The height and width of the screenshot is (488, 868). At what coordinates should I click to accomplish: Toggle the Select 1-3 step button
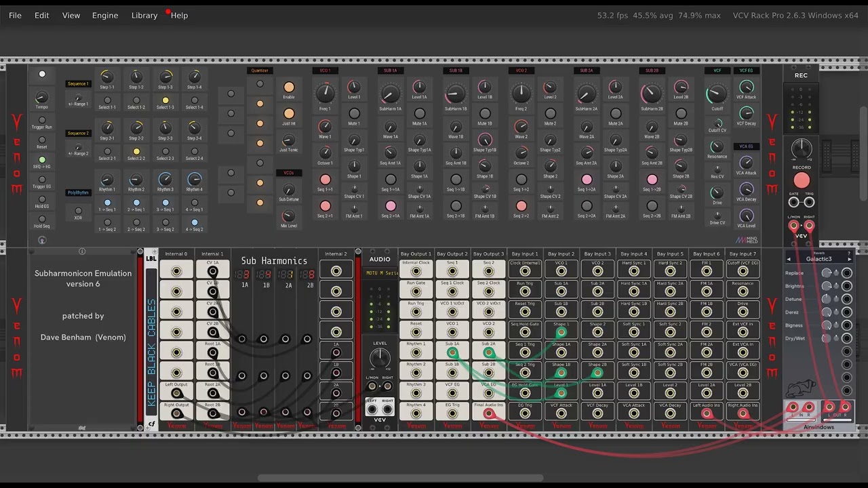[165, 100]
